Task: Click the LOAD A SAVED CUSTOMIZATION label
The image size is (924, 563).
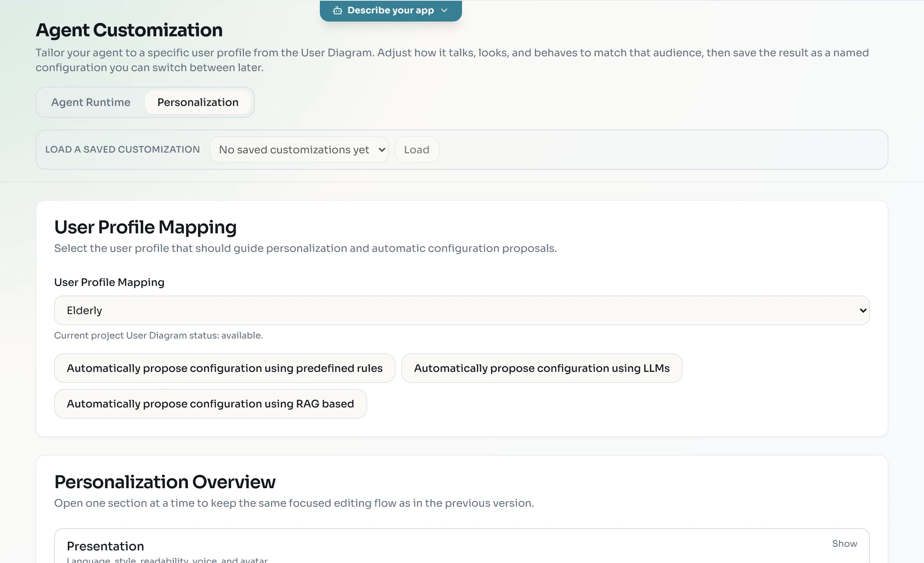Action: click(x=122, y=149)
